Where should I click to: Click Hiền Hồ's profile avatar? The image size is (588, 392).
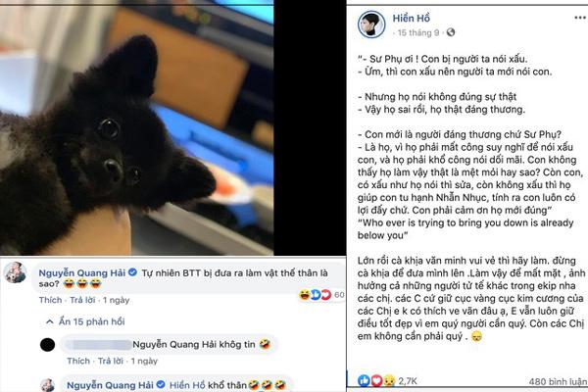tap(371, 24)
